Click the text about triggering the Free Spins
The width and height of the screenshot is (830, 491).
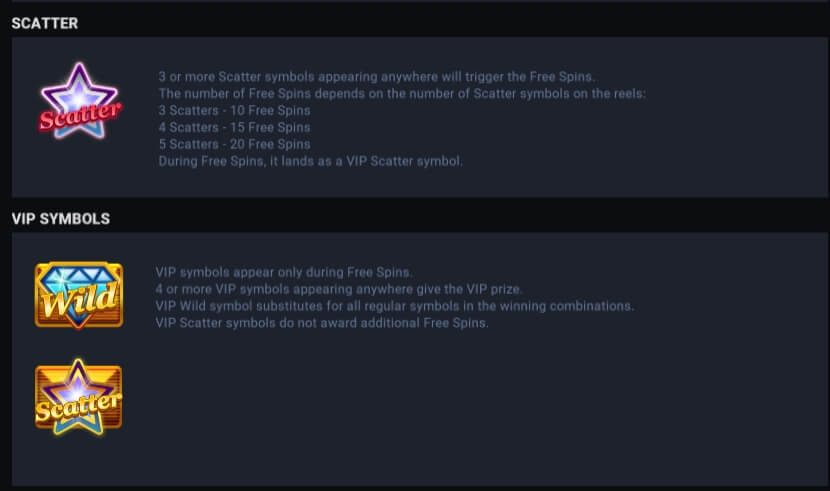tap(376, 77)
